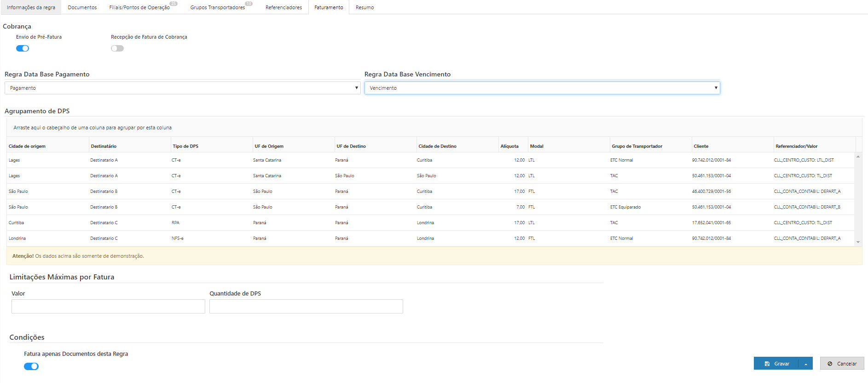Focus the Valor input field
This screenshot has height=383, width=868.
(x=108, y=307)
